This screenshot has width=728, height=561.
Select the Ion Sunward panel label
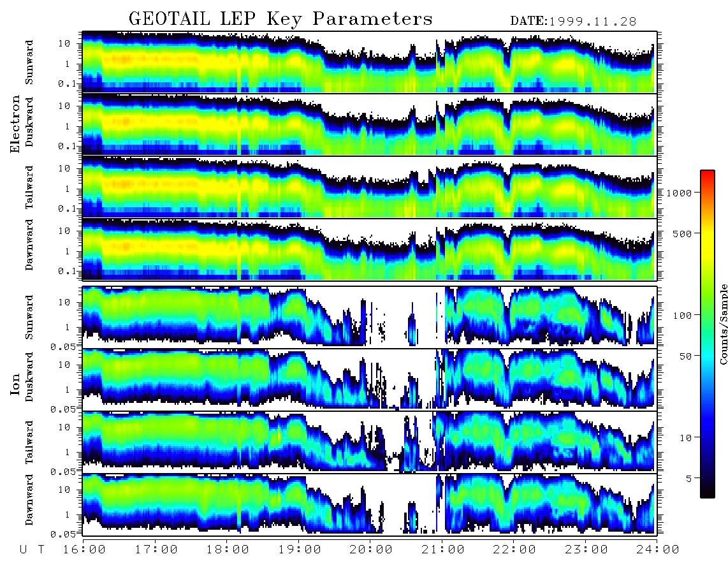pyautogui.click(x=29, y=317)
